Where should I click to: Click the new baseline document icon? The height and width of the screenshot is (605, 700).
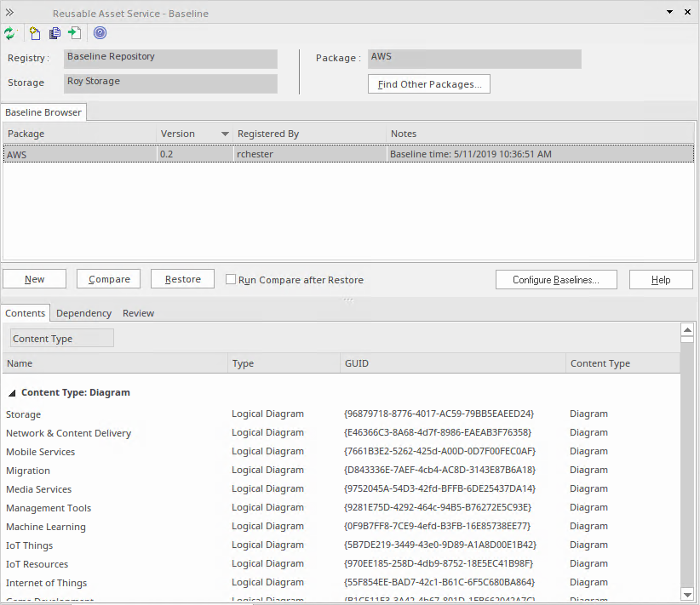35,33
